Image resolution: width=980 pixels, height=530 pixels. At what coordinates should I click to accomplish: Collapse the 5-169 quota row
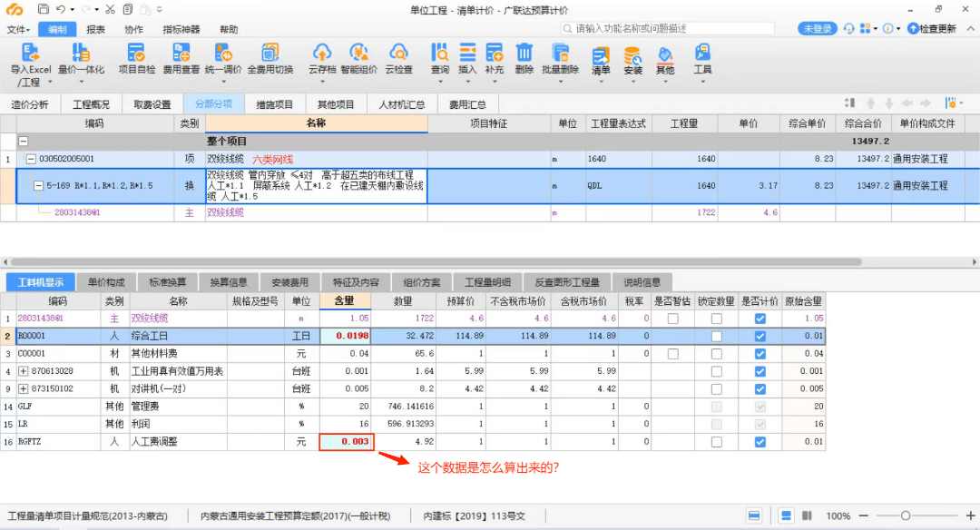(x=38, y=186)
